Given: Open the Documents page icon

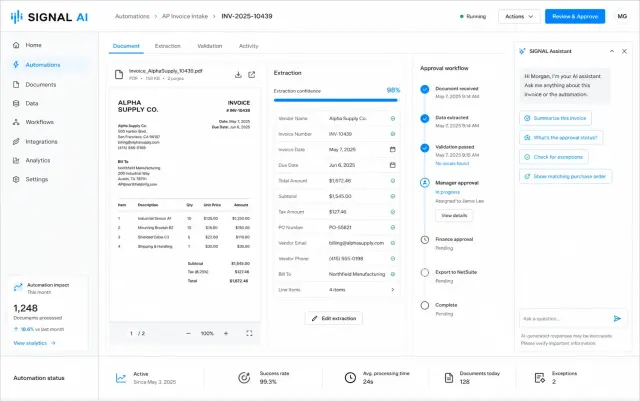Looking at the screenshot, I should tap(16, 84).
